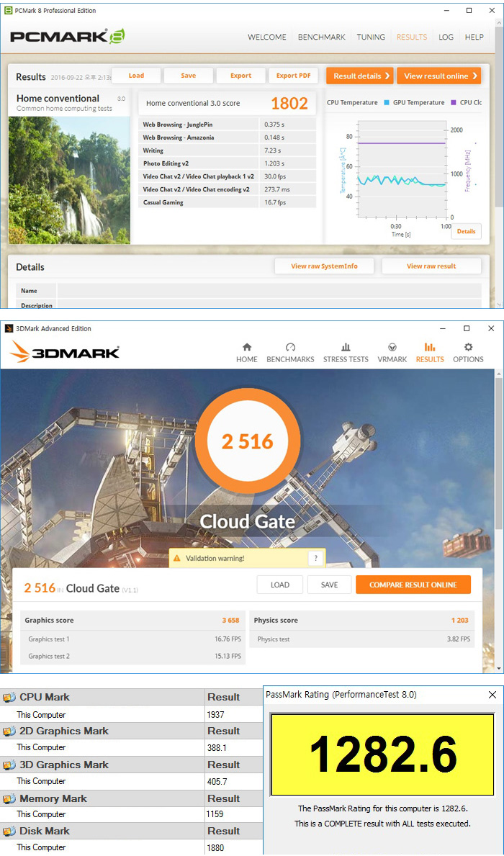
Task: Select the Casual Gaming 16.7 fps row
Action: tap(227, 202)
